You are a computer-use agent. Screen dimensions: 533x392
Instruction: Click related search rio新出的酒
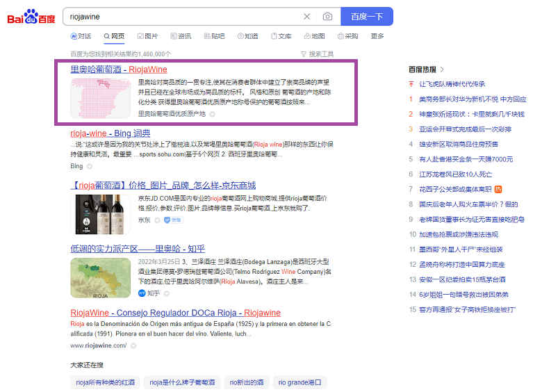[247, 382]
